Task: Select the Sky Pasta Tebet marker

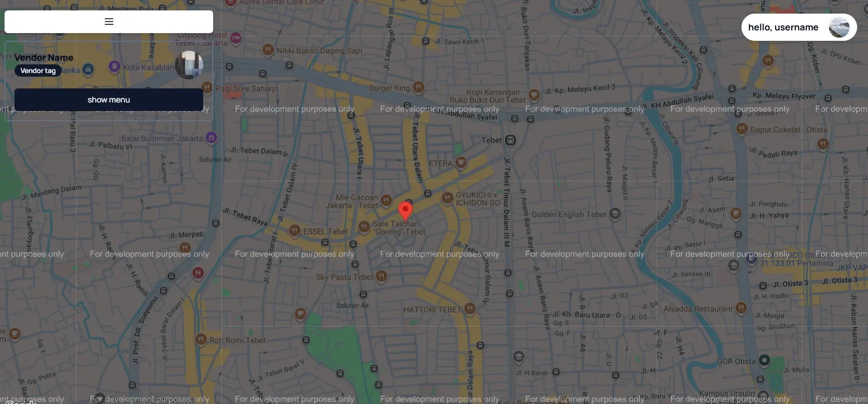Action: (381, 276)
